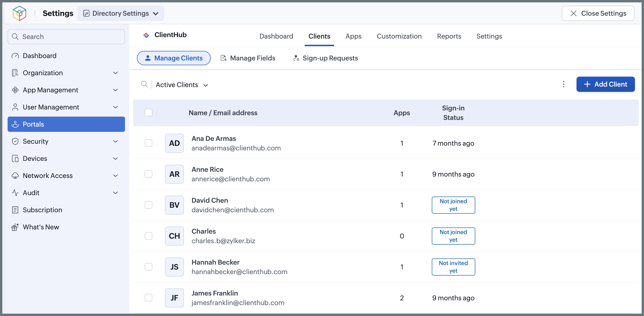Click the Not joined yet badge for David Chen
The width and height of the screenshot is (644, 316).
tap(453, 205)
